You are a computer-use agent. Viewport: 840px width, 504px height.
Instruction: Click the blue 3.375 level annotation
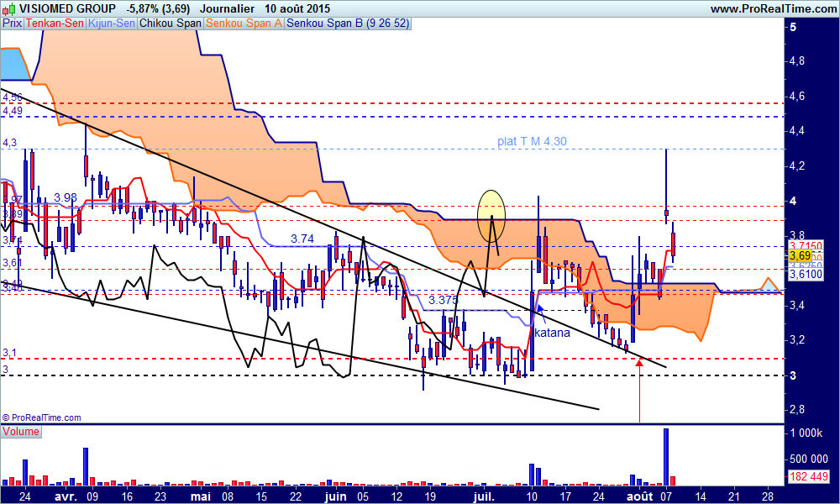pos(443,300)
